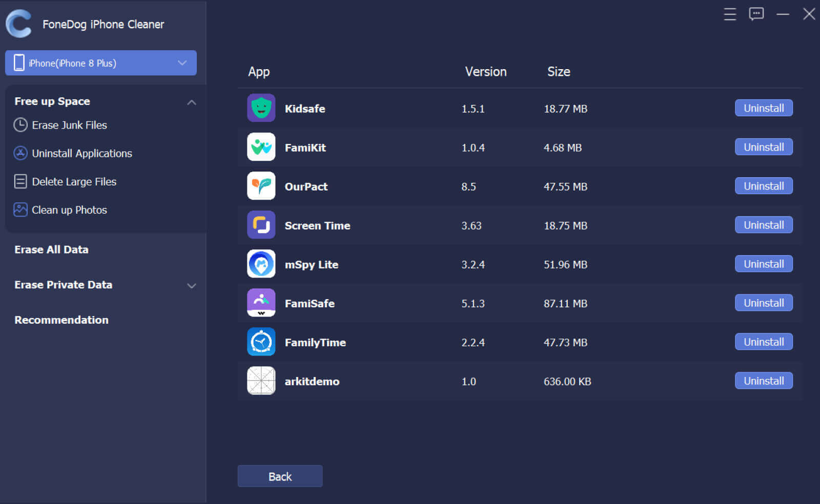The image size is (820, 504).
Task: Click the Free up Space heading
Action: 52,101
